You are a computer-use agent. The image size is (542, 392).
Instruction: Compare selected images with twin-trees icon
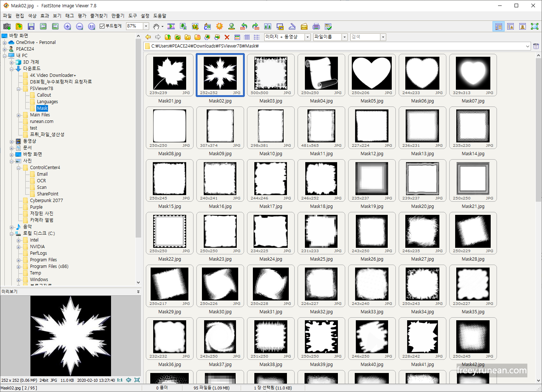coord(268,26)
